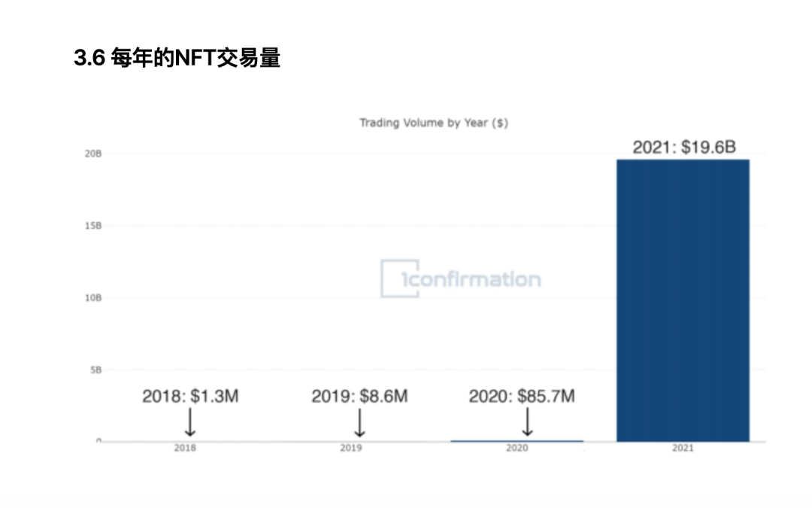Click the arrow under 2018 label
The width and height of the screenshot is (812, 508).
coord(190,422)
